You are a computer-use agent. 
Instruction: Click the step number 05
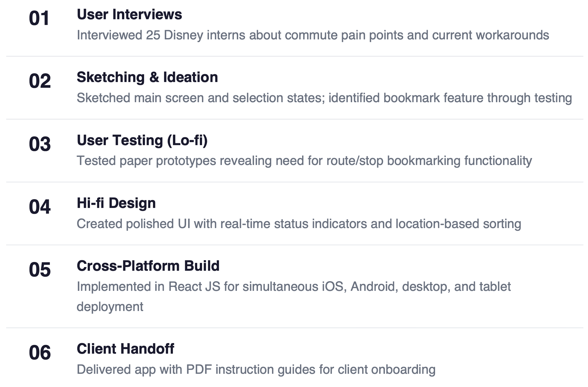pyautogui.click(x=40, y=270)
